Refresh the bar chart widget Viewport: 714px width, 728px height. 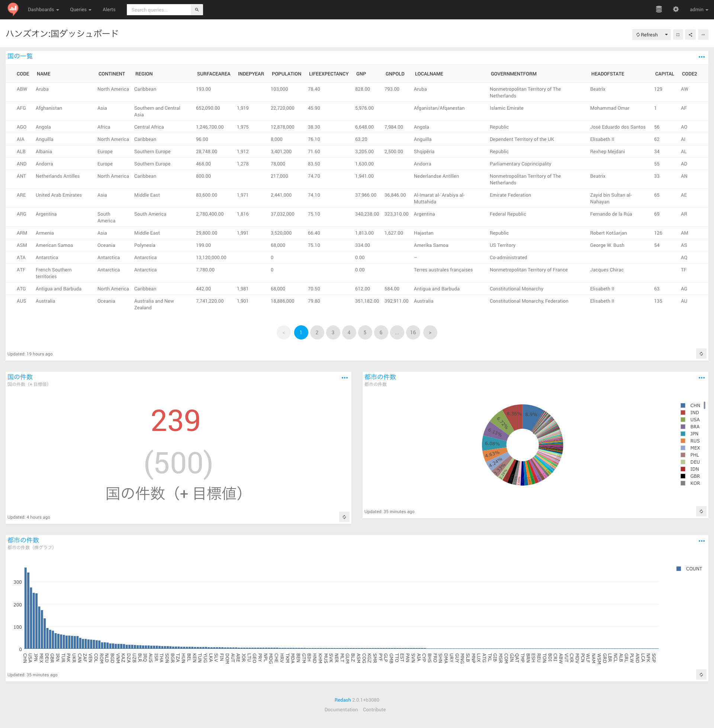tap(701, 674)
